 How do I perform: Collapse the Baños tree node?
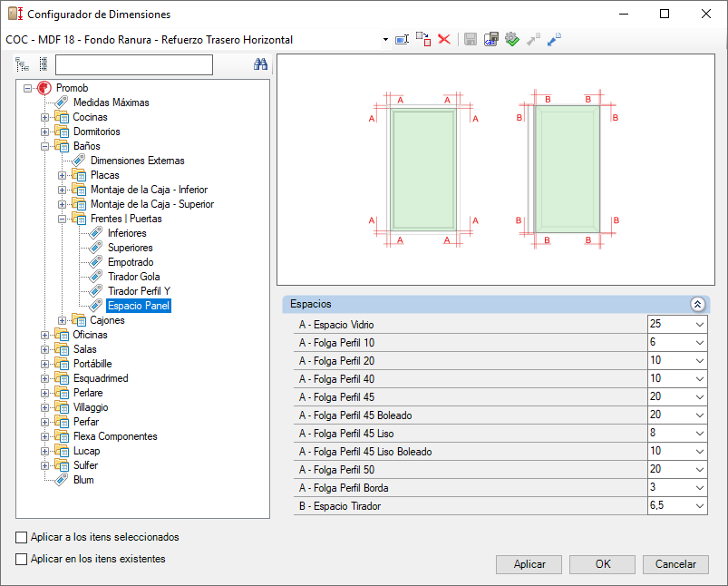[44, 146]
